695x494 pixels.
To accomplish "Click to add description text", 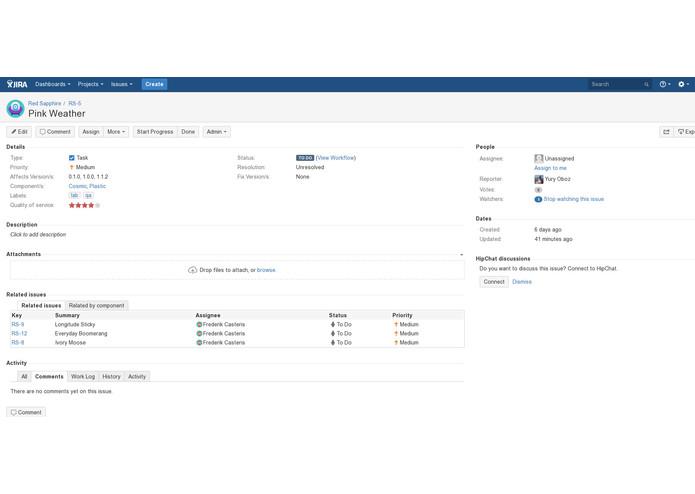I will click(38, 234).
